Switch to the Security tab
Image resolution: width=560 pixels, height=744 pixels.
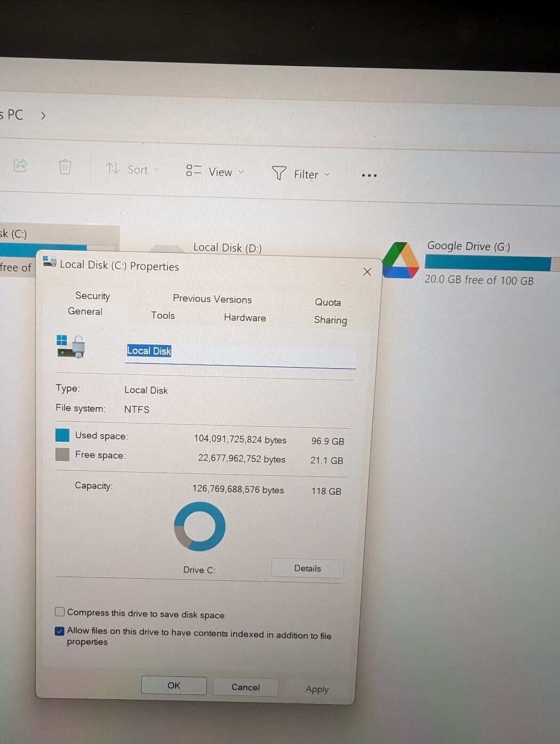[92, 296]
